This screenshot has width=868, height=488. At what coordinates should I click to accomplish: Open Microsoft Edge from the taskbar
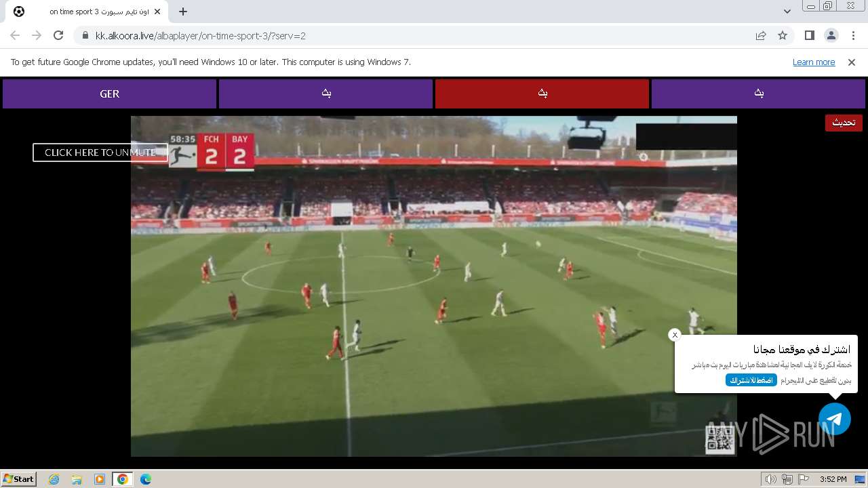[x=146, y=479]
